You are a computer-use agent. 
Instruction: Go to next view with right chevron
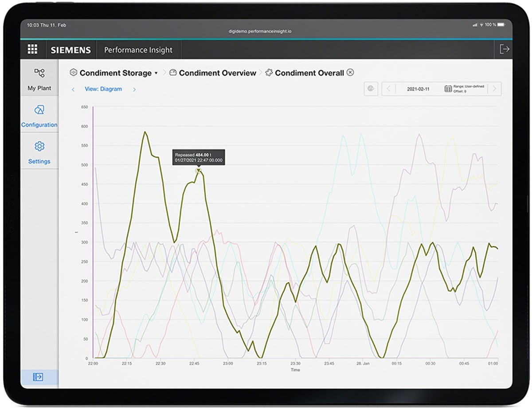[x=134, y=90]
